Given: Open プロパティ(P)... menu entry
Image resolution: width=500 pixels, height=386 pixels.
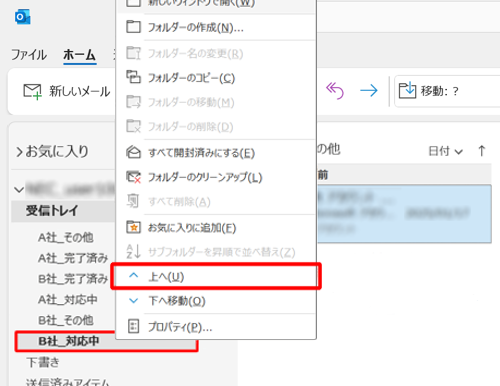Looking at the screenshot, I should pos(216,327).
